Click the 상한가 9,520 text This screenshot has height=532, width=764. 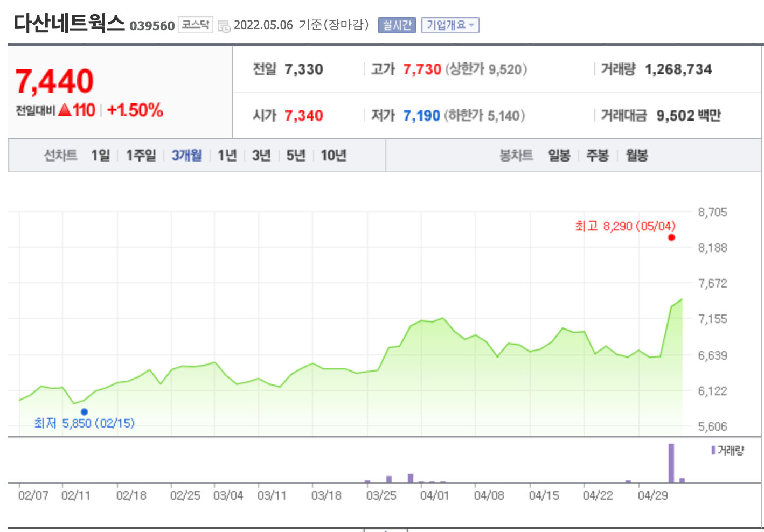[486, 69]
